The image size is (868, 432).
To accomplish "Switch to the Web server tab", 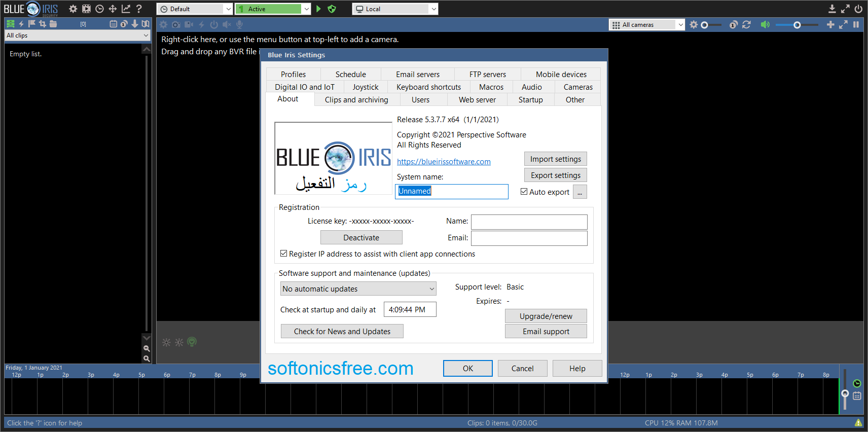I will pos(477,99).
